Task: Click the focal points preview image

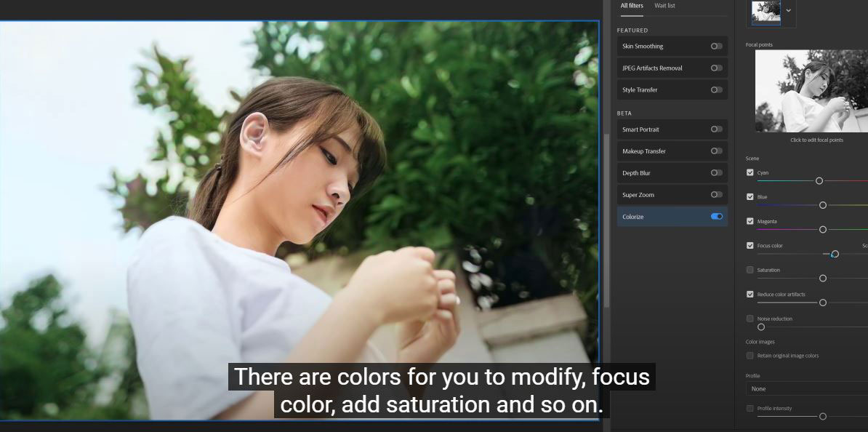Action: coord(811,91)
